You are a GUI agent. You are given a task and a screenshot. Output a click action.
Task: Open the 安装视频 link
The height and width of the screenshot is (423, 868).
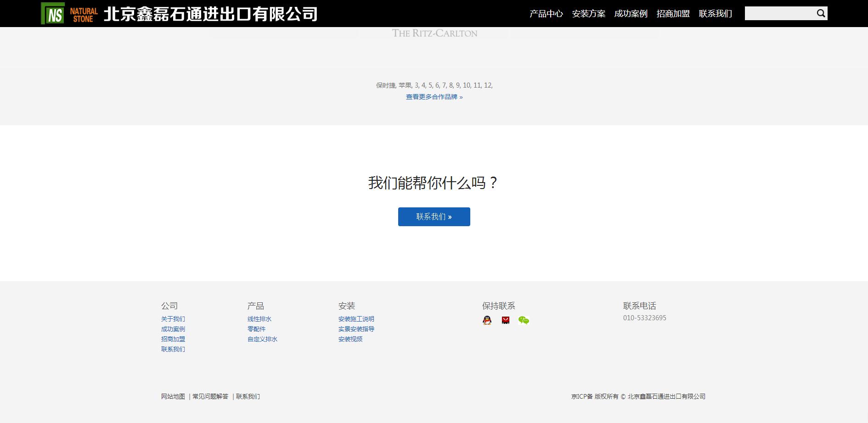(x=350, y=339)
